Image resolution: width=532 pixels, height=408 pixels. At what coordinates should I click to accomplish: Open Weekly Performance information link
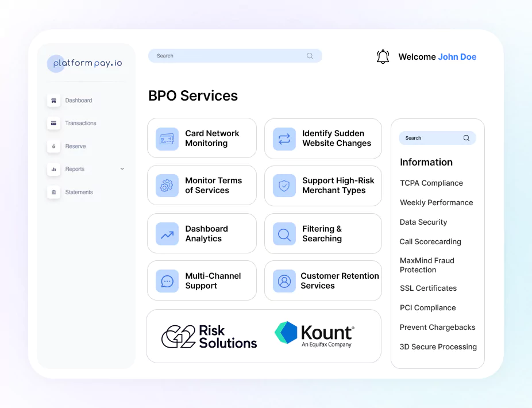tap(436, 203)
